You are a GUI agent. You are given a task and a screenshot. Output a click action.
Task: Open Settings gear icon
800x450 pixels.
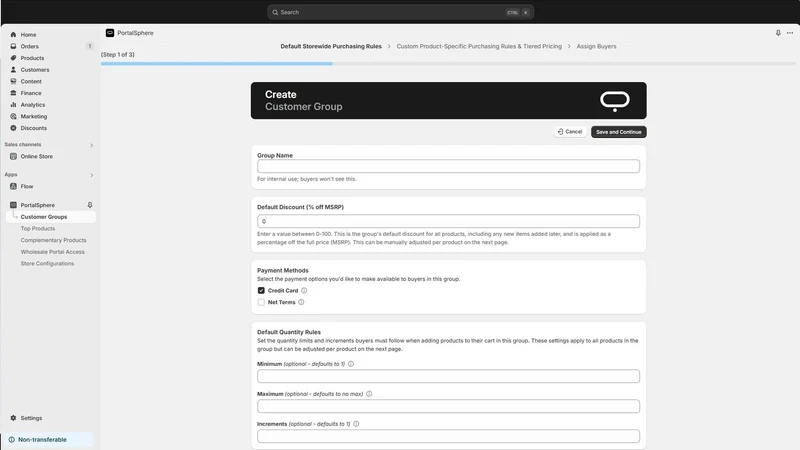13,418
